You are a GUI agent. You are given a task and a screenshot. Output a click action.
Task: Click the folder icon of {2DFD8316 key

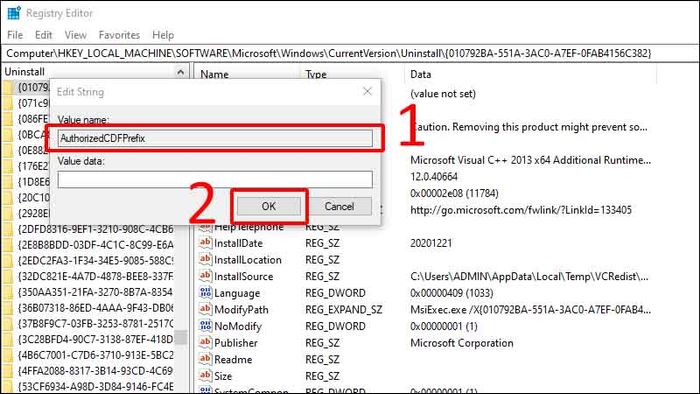[x=8, y=229]
